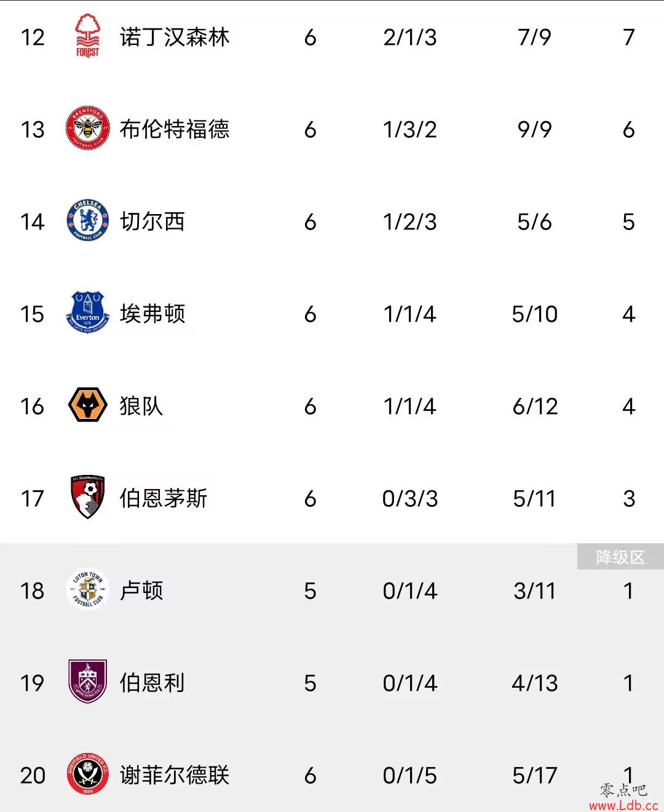The height and width of the screenshot is (812, 664).
Task: Select the Wolves wolf-head logo
Action: point(88,405)
